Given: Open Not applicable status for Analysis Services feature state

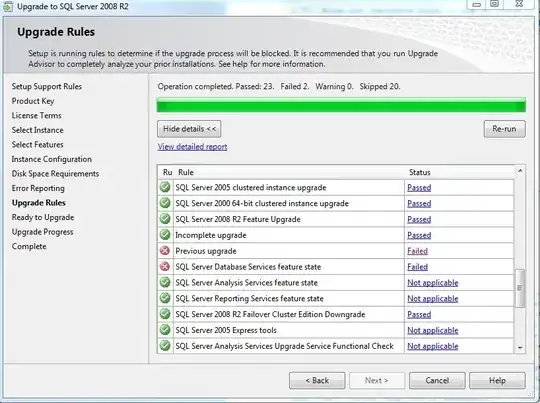Looking at the screenshot, I should click(433, 283).
